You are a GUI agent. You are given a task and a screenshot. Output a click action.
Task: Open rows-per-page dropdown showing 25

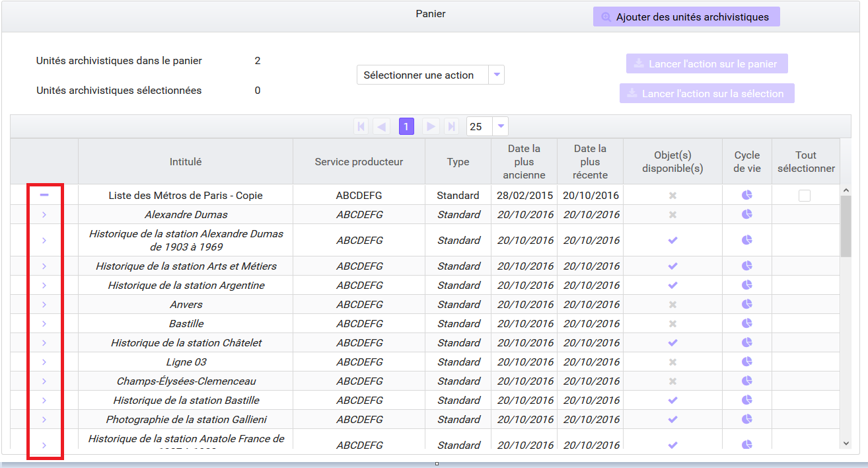(x=487, y=126)
